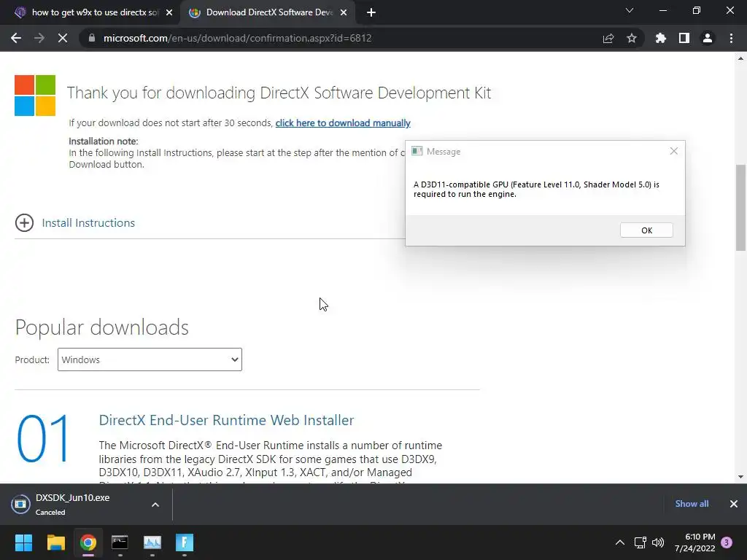Image resolution: width=747 pixels, height=560 pixels.
Task: Click the Message dialog title icon
Action: pyautogui.click(x=417, y=151)
